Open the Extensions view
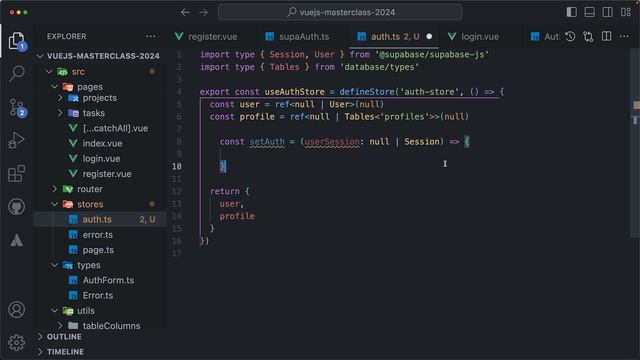The image size is (640, 360). [x=17, y=173]
